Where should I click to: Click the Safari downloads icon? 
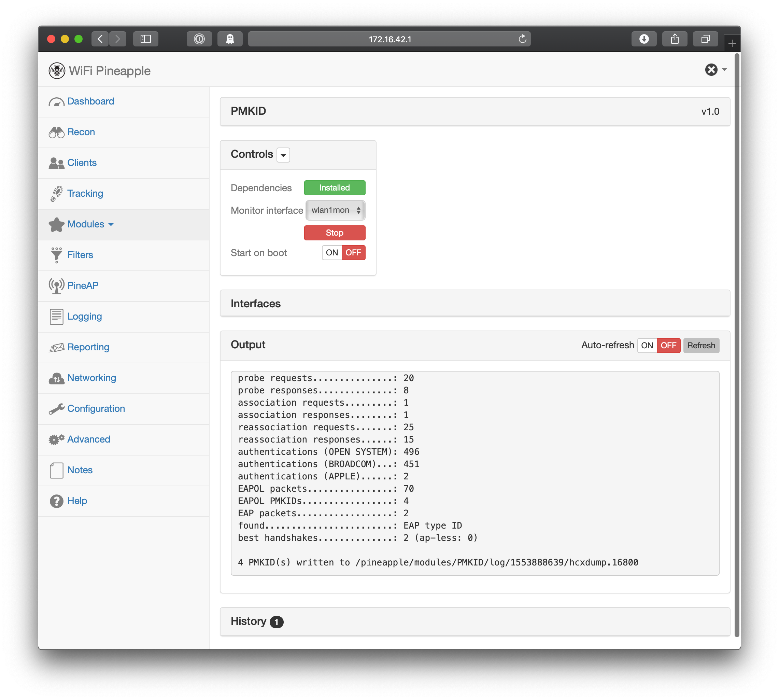(644, 39)
